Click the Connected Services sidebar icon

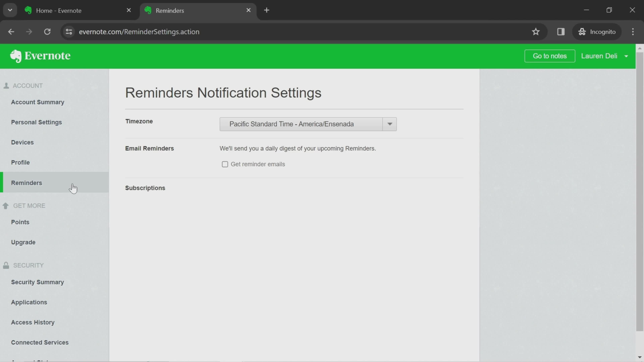40,342
